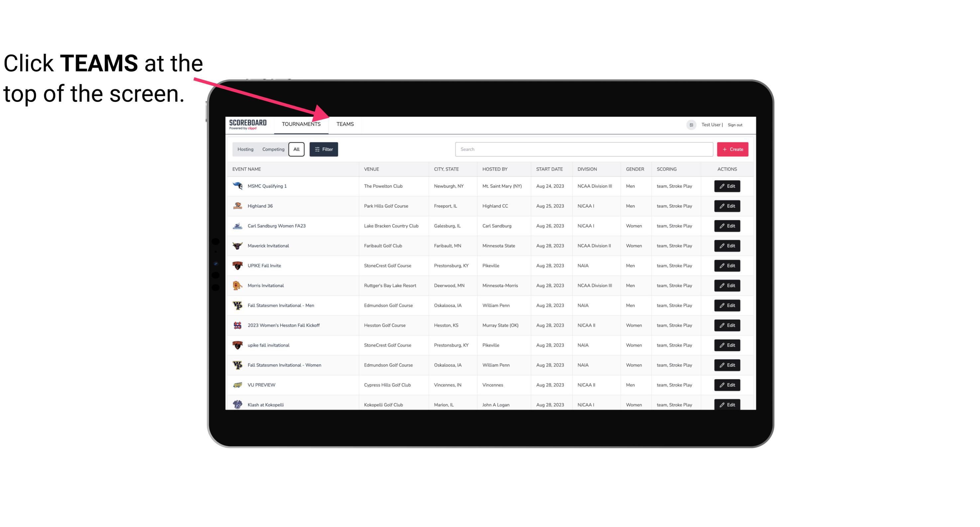The height and width of the screenshot is (527, 980).
Task: Select the All filter toggle
Action: tap(296, 149)
